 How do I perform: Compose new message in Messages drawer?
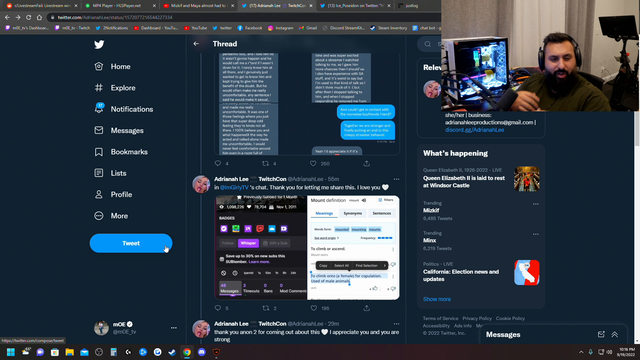tap(601, 334)
